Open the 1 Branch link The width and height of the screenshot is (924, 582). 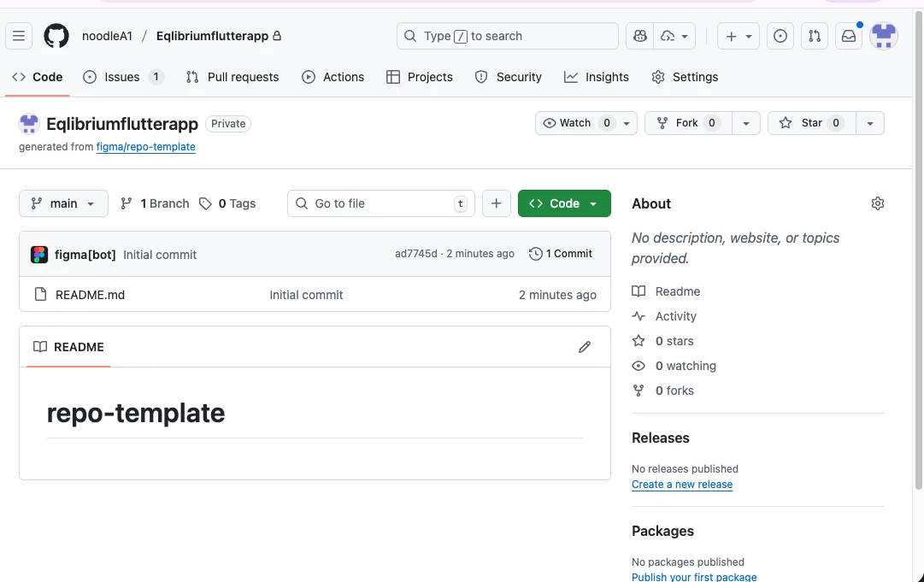click(155, 203)
